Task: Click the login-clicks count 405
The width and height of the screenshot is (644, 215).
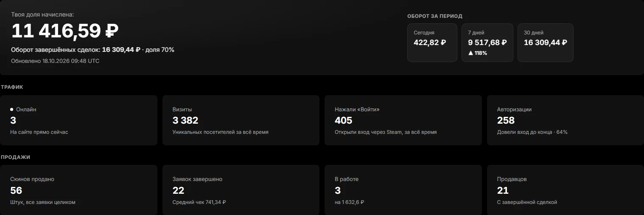Action: 343,120
